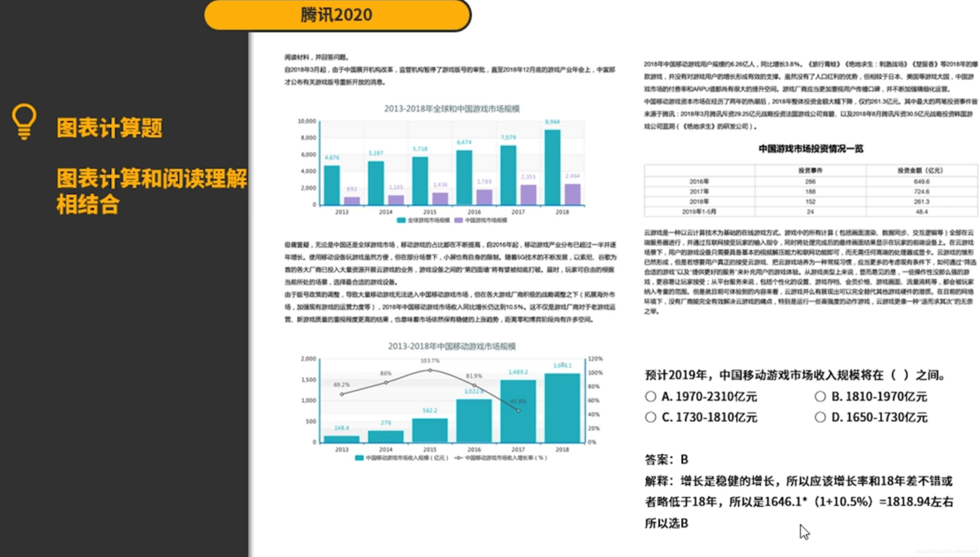This screenshot has height=557, width=980.
Task: Choose radio option D. 1650-1730亿元
Action: pos(820,417)
